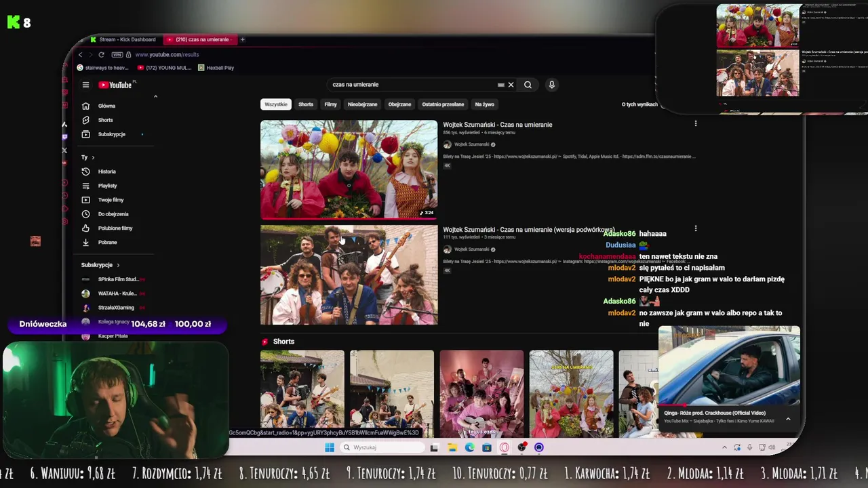
Task: Collapse the sidebar scroll-up arrow
Action: click(155, 96)
